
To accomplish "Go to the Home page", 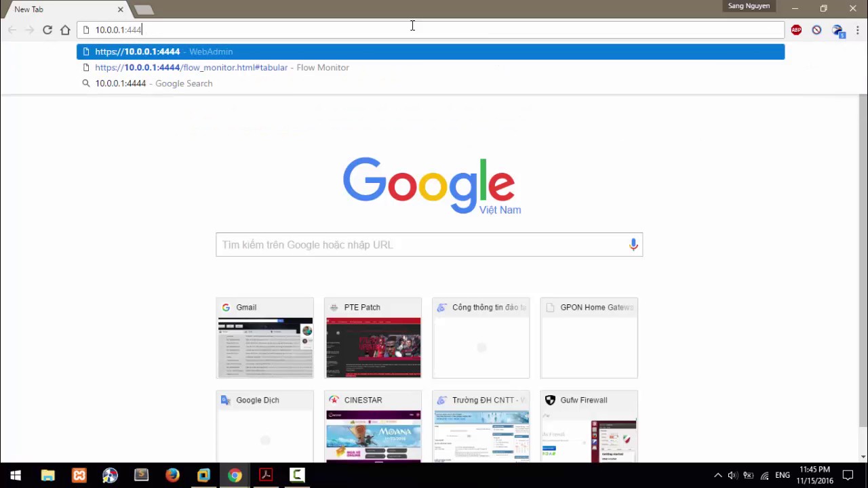I will 65,30.
